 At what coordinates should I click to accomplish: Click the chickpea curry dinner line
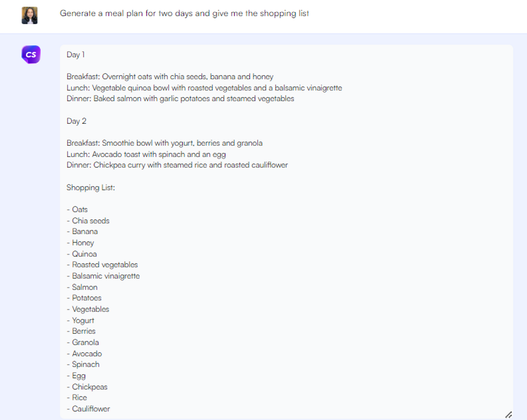(x=177, y=165)
